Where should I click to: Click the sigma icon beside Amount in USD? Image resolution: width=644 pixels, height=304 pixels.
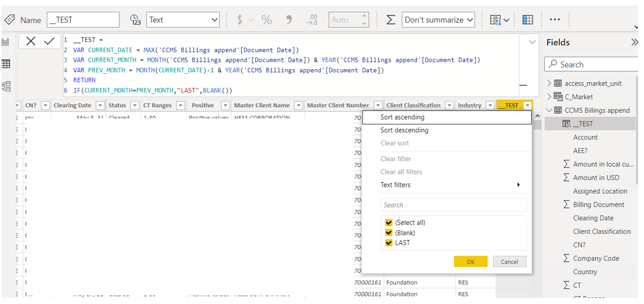tap(566, 178)
